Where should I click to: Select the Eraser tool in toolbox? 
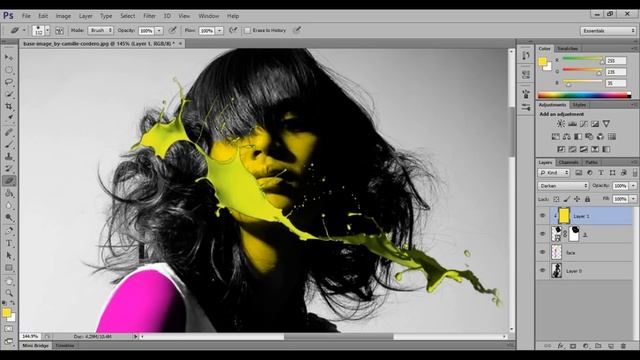click(9, 181)
